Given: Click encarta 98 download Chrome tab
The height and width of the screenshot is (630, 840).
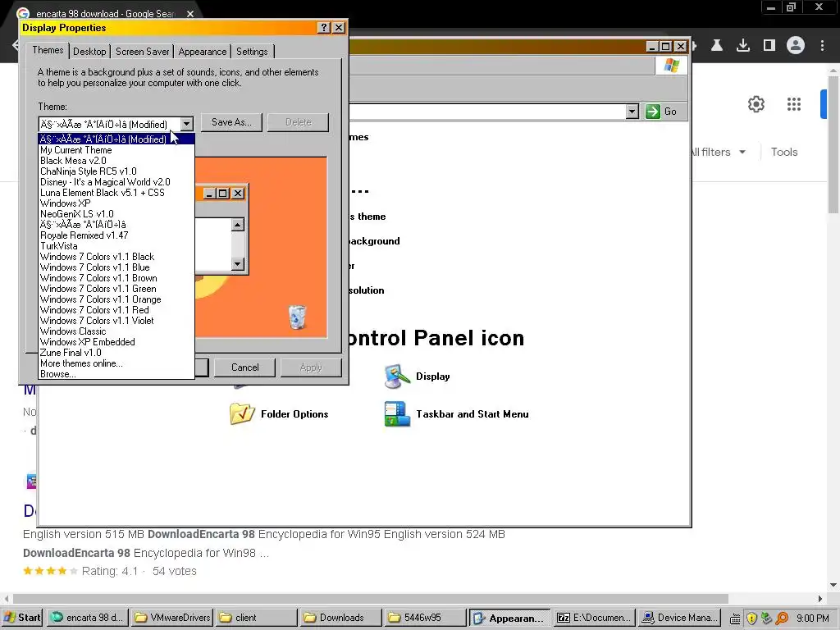Looking at the screenshot, I should 106,13.
